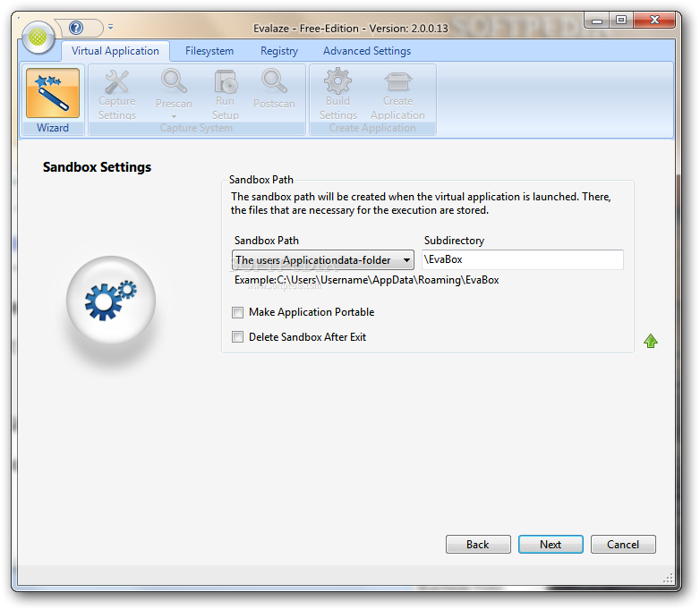Click the Next button
Viewport: 700px width, 610px height.
pyautogui.click(x=551, y=545)
